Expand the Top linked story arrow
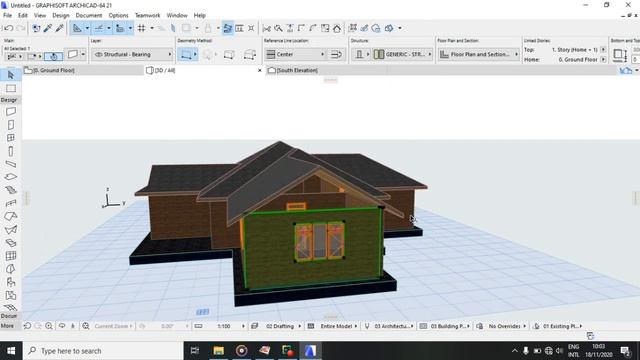The width and height of the screenshot is (640, 360). pyautogui.click(x=603, y=49)
